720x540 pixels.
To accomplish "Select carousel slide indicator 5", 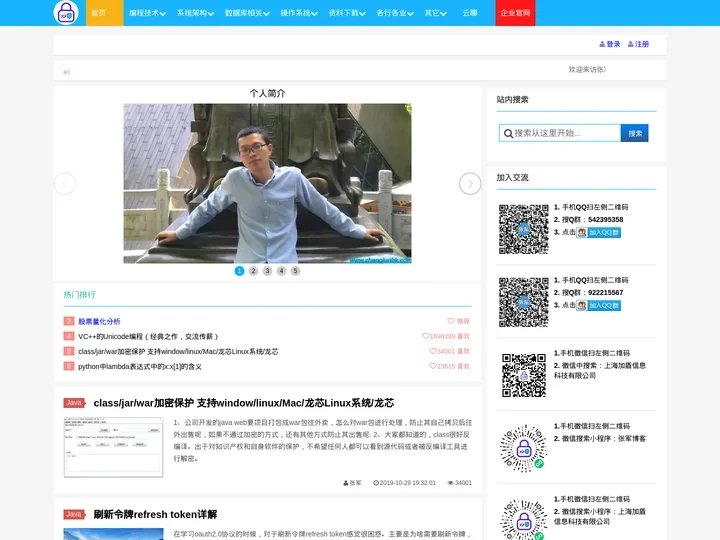I will coord(295,271).
